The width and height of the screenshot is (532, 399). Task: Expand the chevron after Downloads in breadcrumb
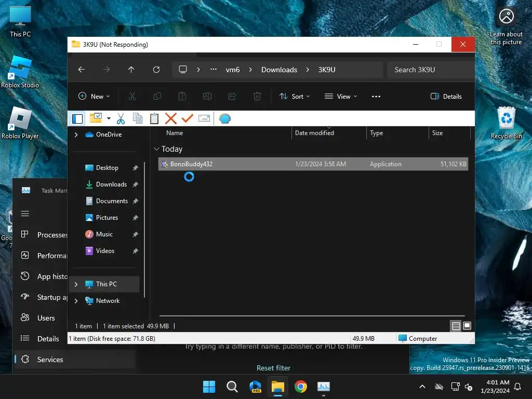(308, 70)
